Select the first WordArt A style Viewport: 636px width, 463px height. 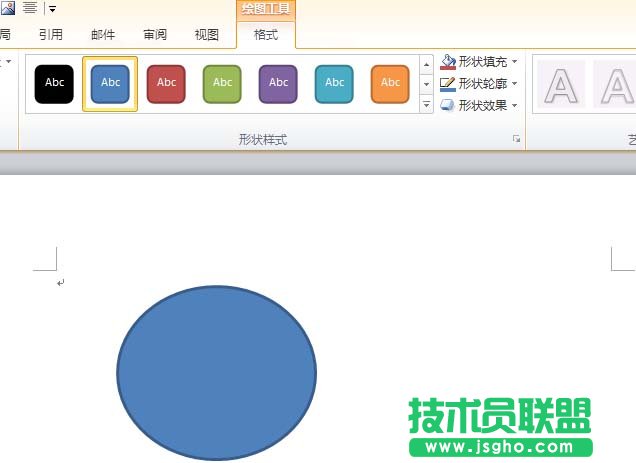561,84
